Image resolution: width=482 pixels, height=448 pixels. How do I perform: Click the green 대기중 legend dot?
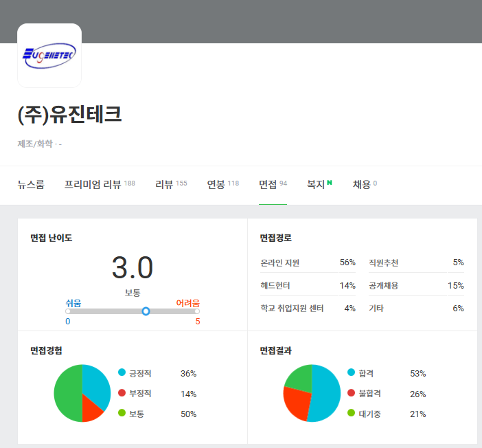351,413
